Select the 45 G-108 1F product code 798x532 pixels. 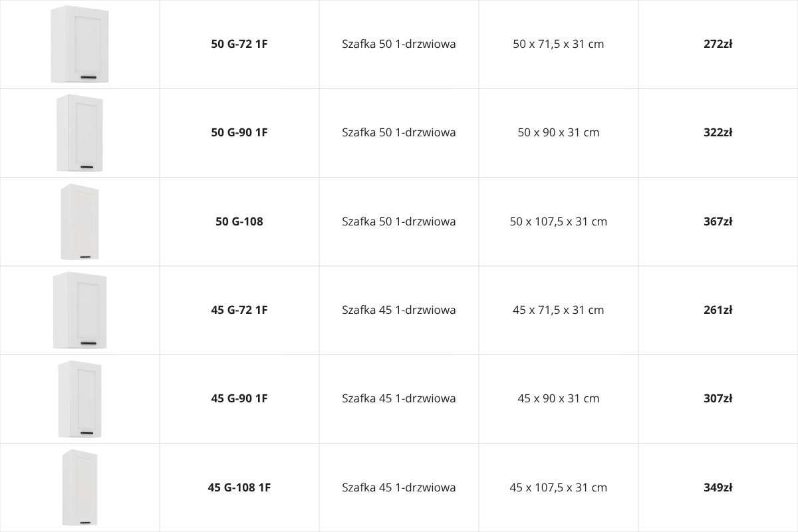[239, 487]
